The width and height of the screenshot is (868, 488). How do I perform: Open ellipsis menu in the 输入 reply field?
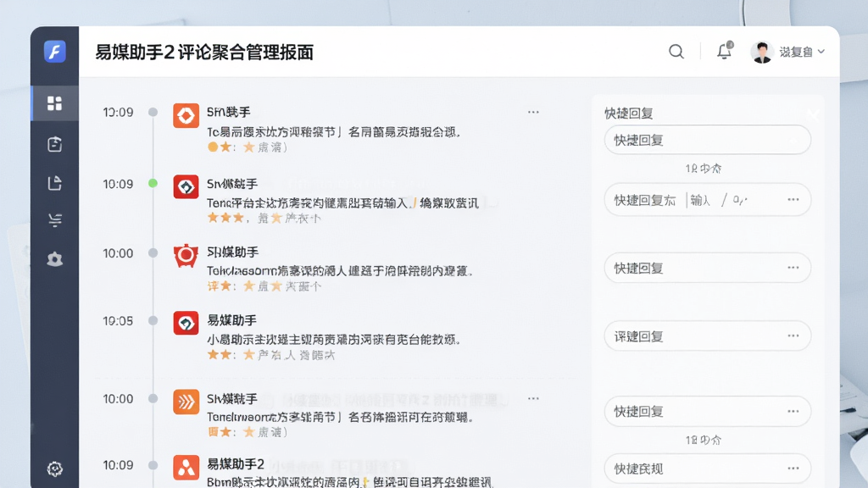[x=793, y=199]
